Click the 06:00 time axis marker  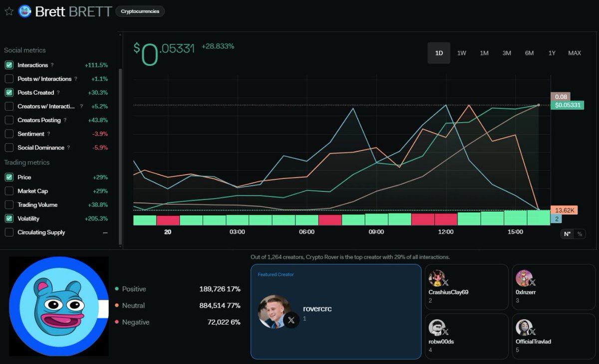(306, 232)
